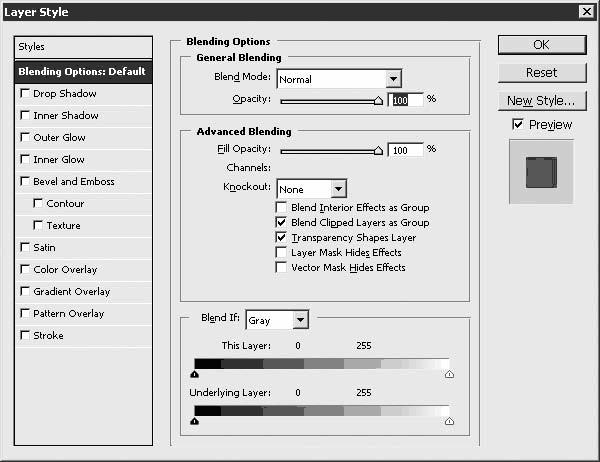Select the Stroke effect entry

[83, 336]
